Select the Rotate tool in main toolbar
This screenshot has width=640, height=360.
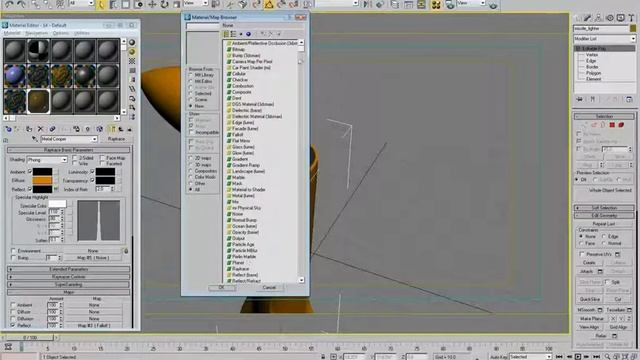click(164, 4)
